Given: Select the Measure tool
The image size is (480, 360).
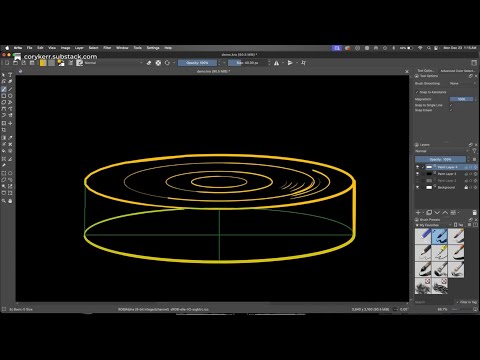Looking at the screenshot, I should (10, 159).
